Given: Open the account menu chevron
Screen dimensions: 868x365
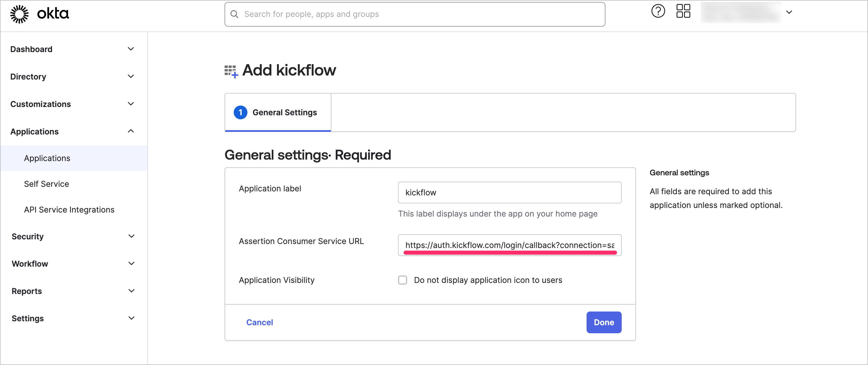Looking at the screenshot, I should [789, 12].
